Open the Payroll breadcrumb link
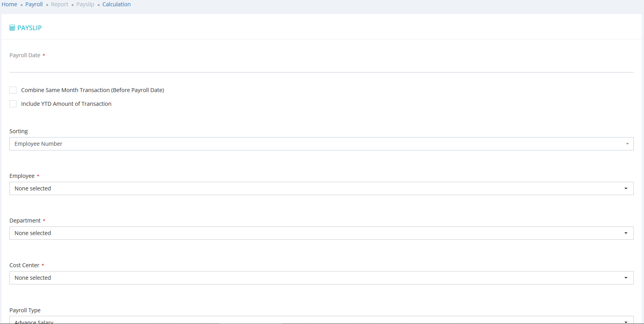 [x=34, y=4]
